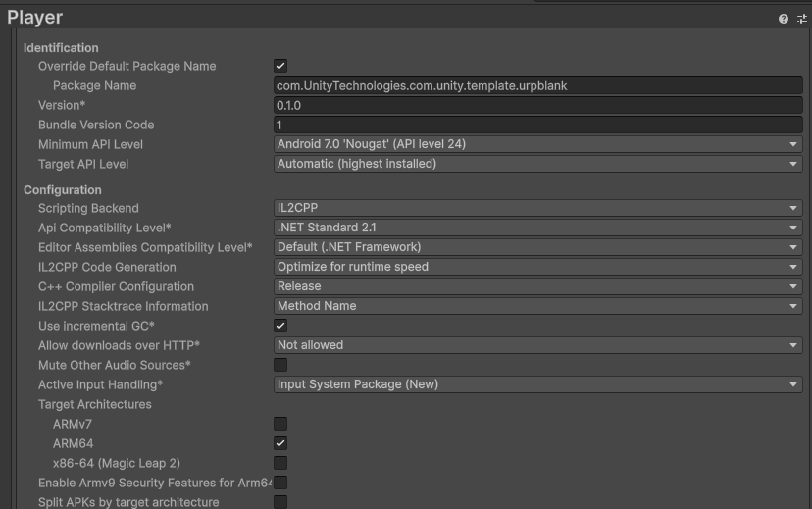
Task: Click the Version field showing 0.1.0
Action: tap(538, 105)
